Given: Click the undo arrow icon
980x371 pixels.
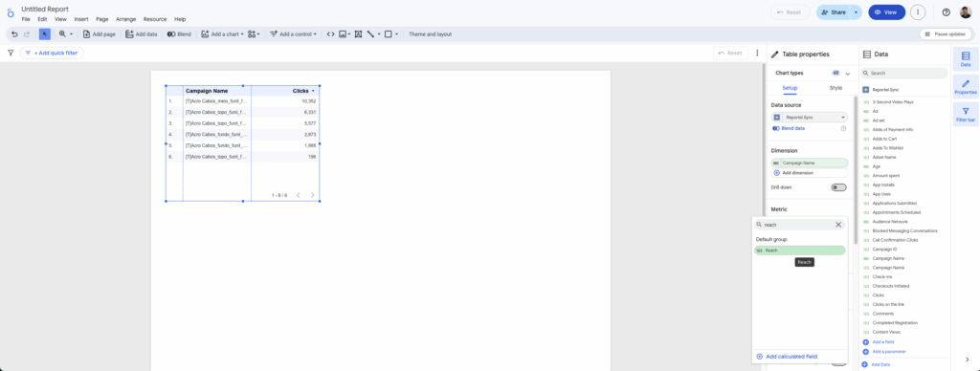Looking at the screenshot, I should (14, 34).
